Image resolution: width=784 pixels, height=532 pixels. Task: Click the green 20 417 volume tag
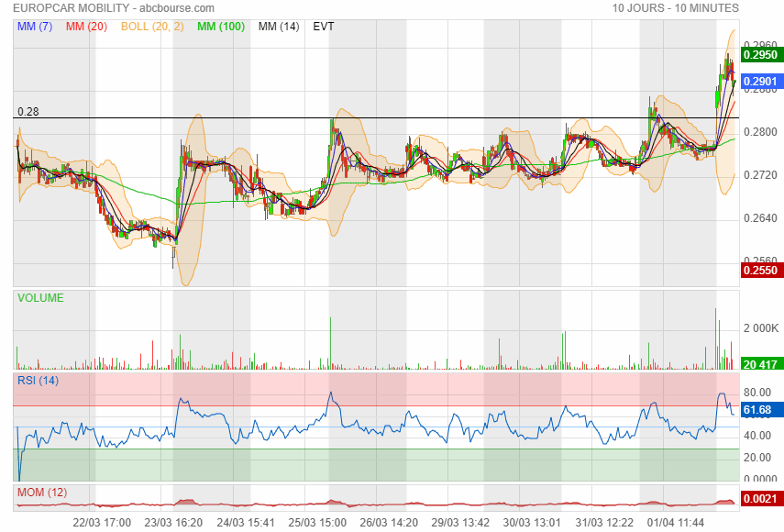[x=759, y=364]
